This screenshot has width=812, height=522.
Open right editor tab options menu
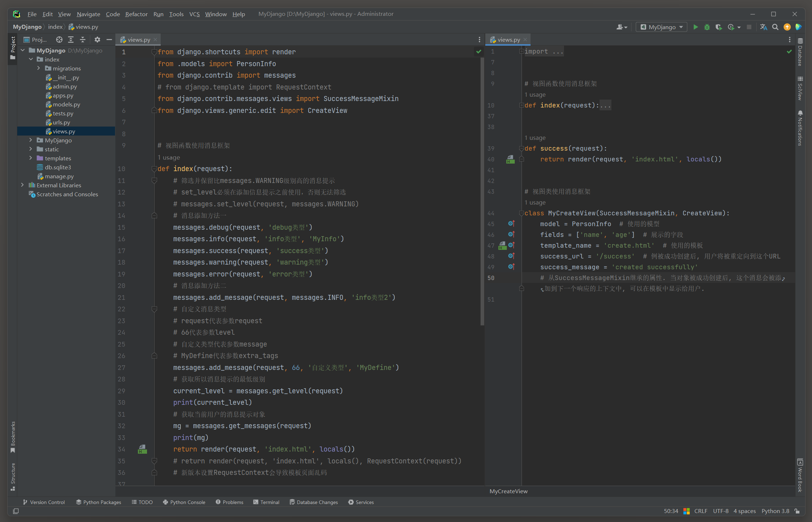(x=789, y=40)
